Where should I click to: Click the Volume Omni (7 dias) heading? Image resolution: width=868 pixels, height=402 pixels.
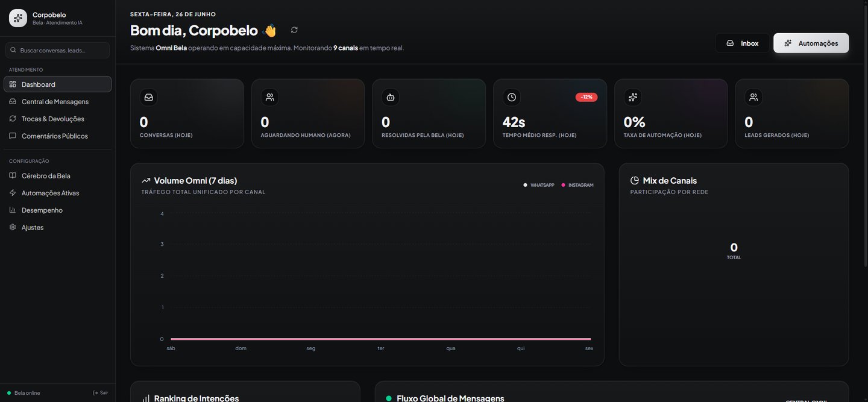coord(195,180)
